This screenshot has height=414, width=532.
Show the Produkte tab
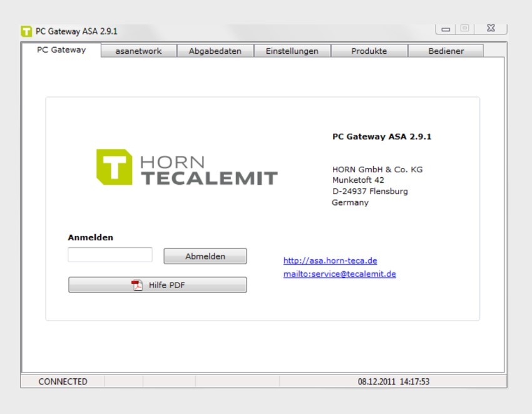(x=369, y=51)
